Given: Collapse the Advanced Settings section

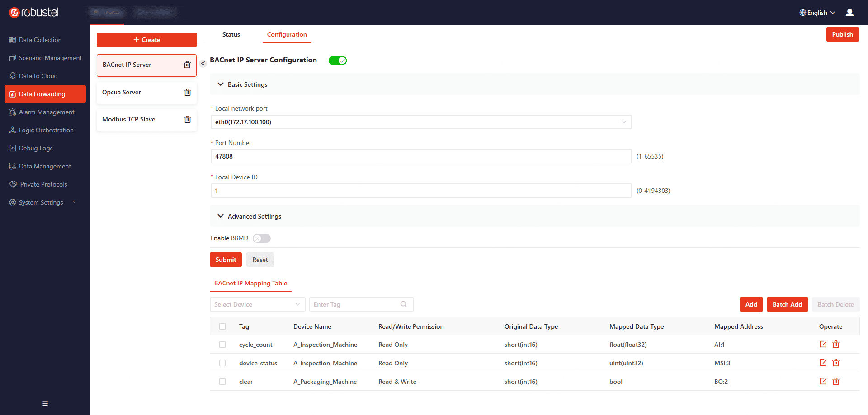Looking at the screenshot, I should tap(221, 216).
